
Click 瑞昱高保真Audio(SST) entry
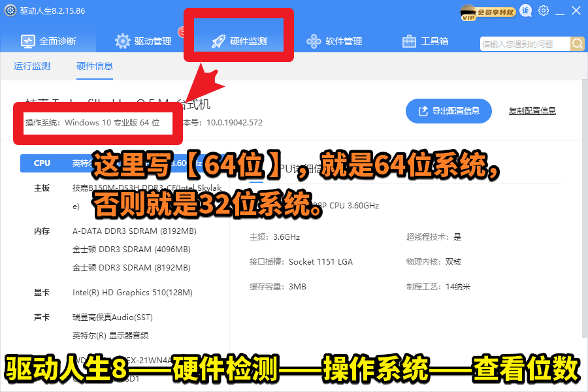112,318
